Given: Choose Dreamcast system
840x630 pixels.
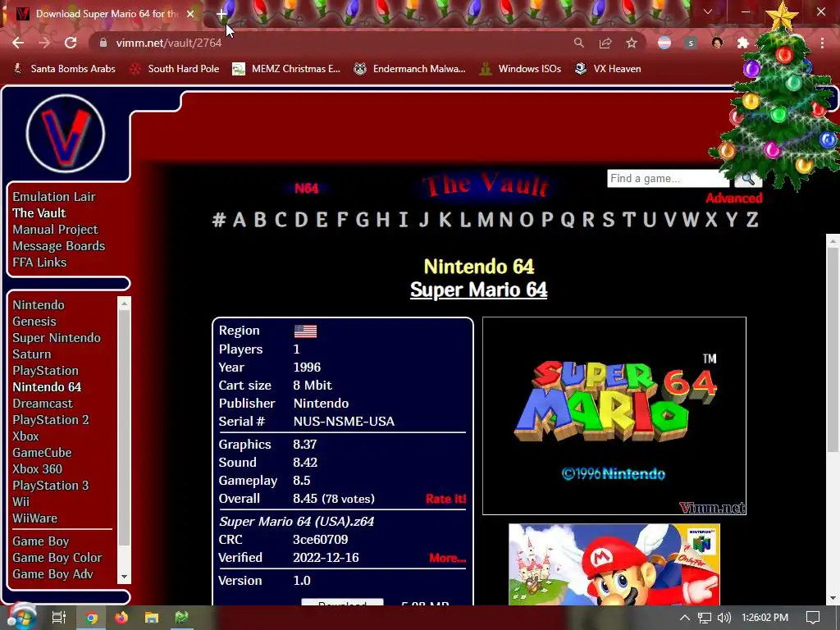Looking at the screenshot, I should (x=43, y=404).
